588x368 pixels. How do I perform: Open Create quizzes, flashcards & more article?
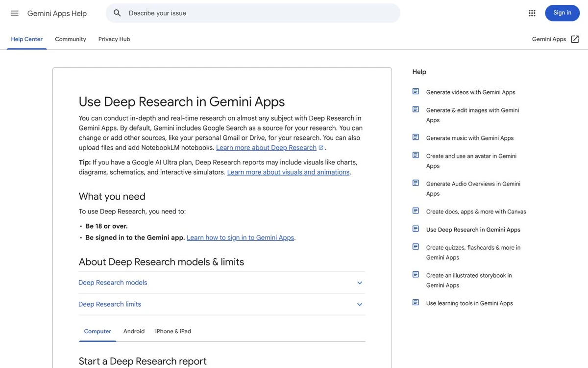coord(473,252)
